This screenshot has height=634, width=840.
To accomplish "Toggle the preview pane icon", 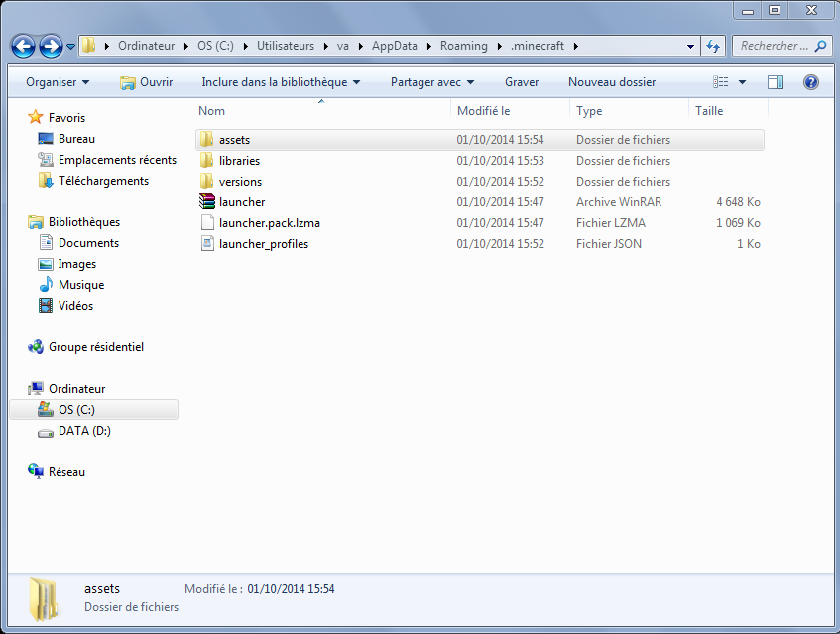I will point(776,82).
